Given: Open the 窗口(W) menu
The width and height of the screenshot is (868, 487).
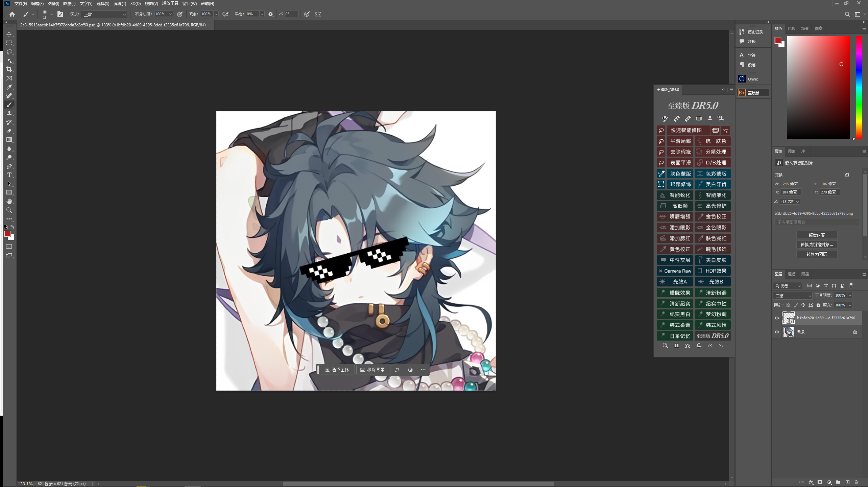Looking at the screenshot, I should pyautogui.click(x=189, y=4).
